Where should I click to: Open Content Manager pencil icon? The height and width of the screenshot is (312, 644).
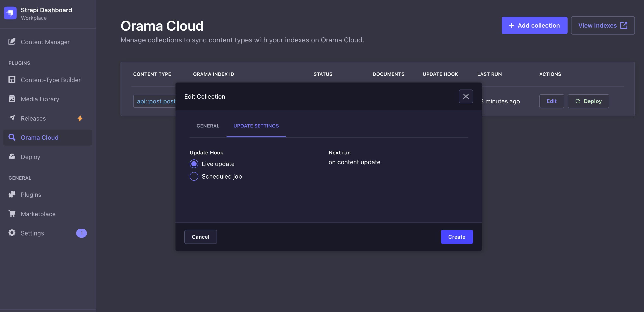[12, 42]
